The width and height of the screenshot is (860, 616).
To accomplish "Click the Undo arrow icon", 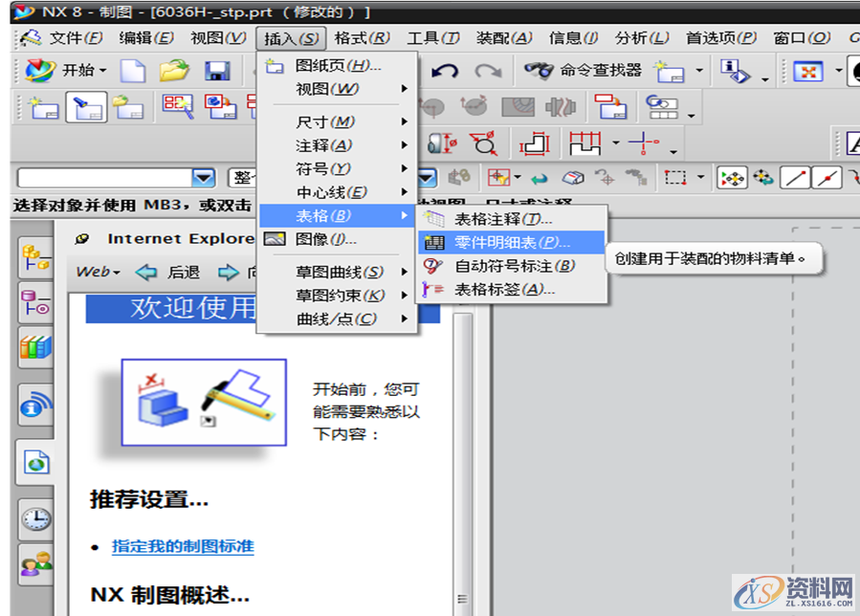I will click(445, 71).
